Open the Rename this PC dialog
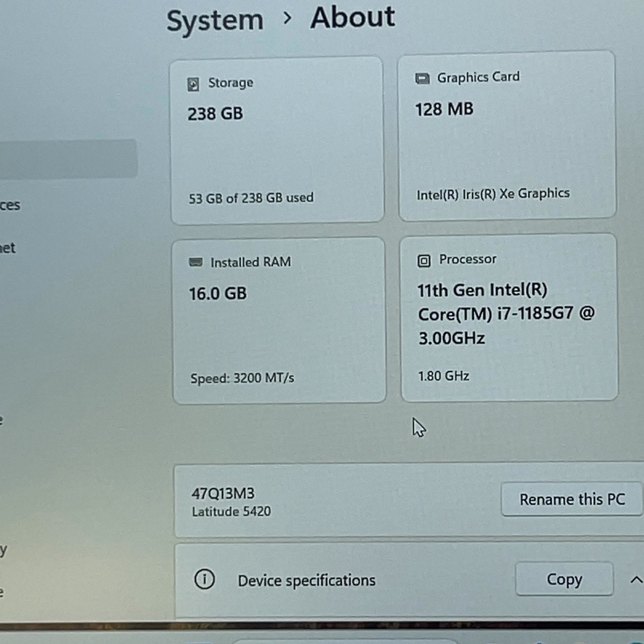The height and width of the screenshot is (644, 644). click(572, 499)
